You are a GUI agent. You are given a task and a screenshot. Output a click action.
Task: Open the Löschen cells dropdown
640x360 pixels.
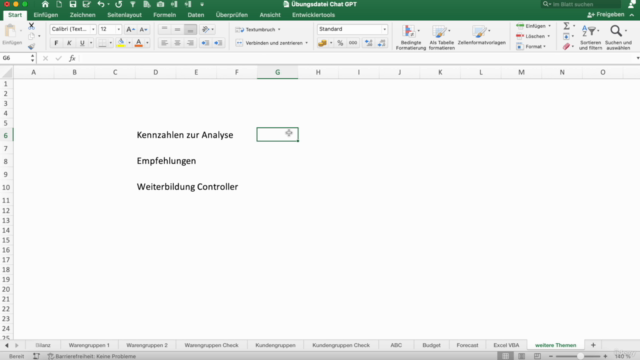[533, 36]
